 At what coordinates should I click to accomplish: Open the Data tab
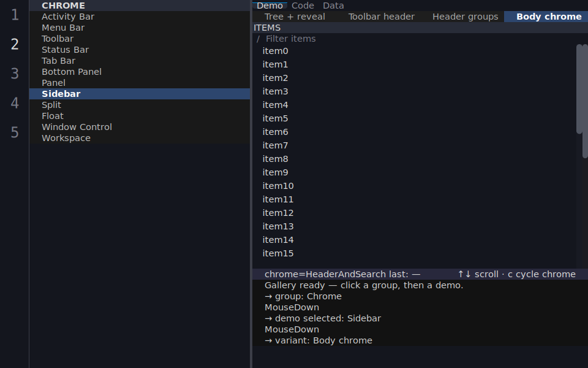point(333,6)
